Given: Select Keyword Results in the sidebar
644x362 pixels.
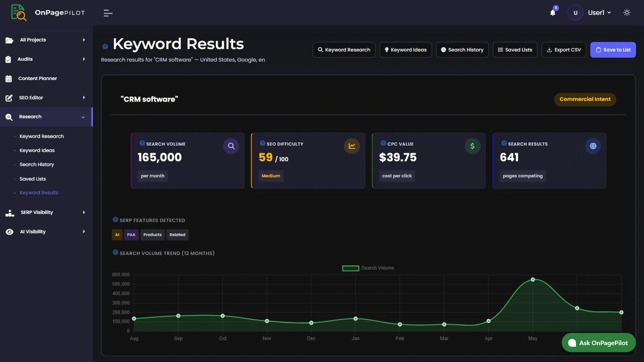Looking at the screenshot, I should [x=39, y=193].
